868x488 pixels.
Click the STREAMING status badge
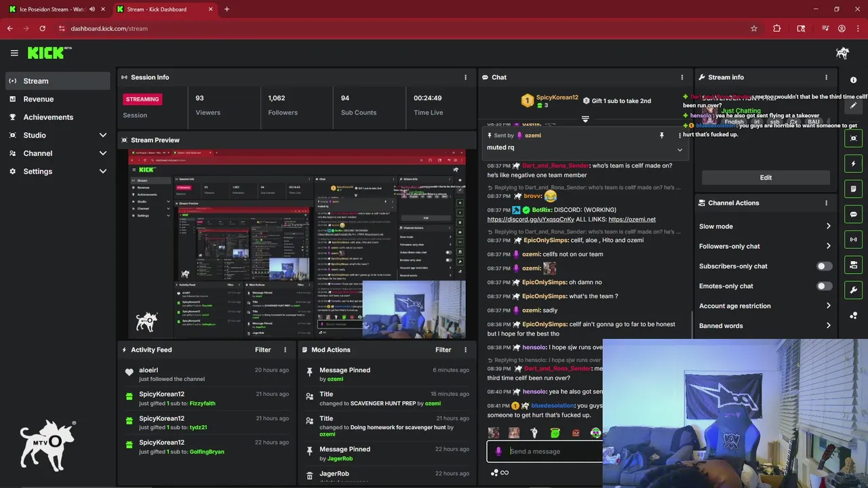(142, 99)
